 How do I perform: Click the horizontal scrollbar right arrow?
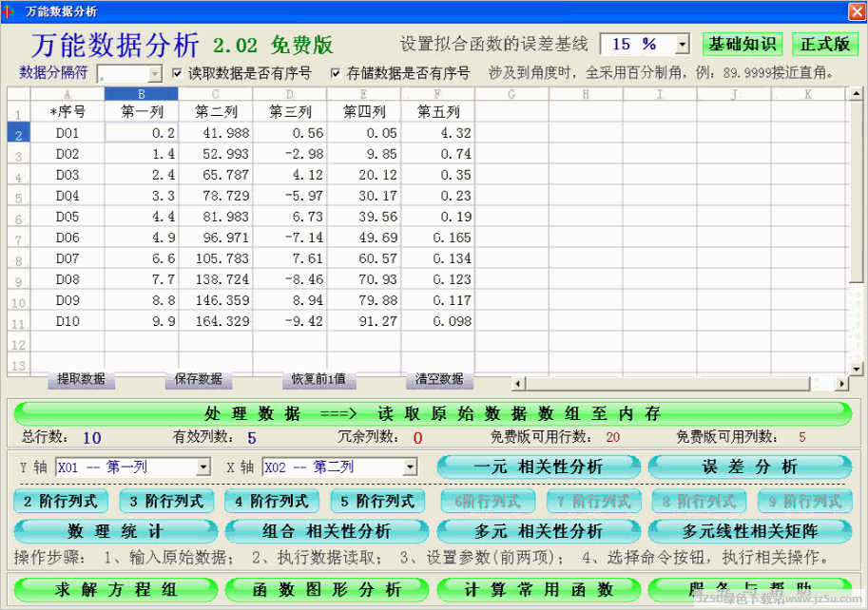coord(842,383)
